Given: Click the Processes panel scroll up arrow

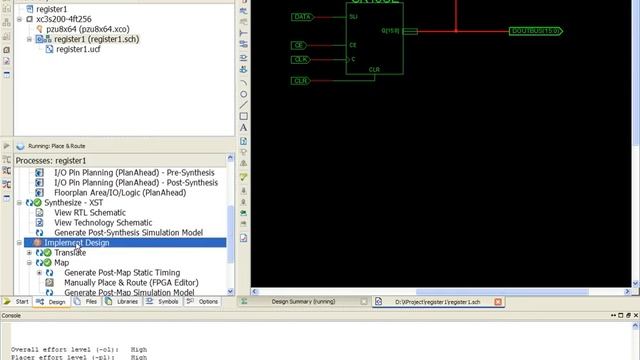Looking at the screenshot, I should point(230,158).
